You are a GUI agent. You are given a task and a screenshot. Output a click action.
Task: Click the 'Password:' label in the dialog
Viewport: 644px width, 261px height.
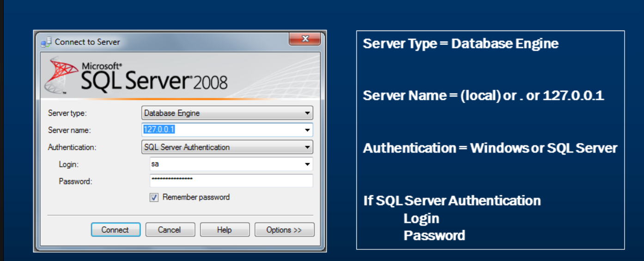click(75, 181)
